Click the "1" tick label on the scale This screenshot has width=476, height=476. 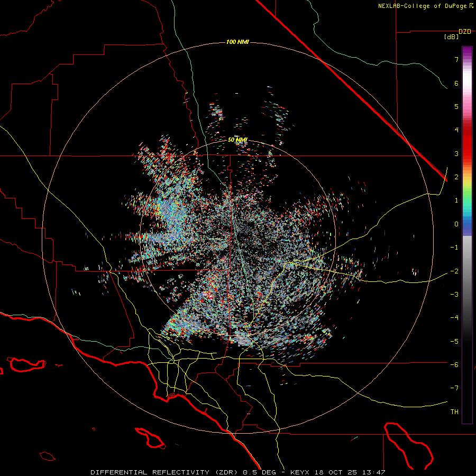(456, 200)
